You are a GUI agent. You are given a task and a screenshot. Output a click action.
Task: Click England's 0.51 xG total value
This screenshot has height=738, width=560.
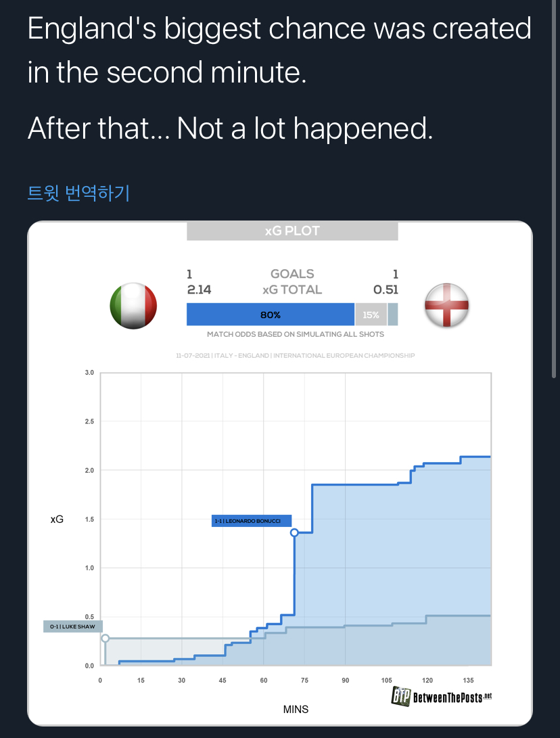click(x=386, y=290)
